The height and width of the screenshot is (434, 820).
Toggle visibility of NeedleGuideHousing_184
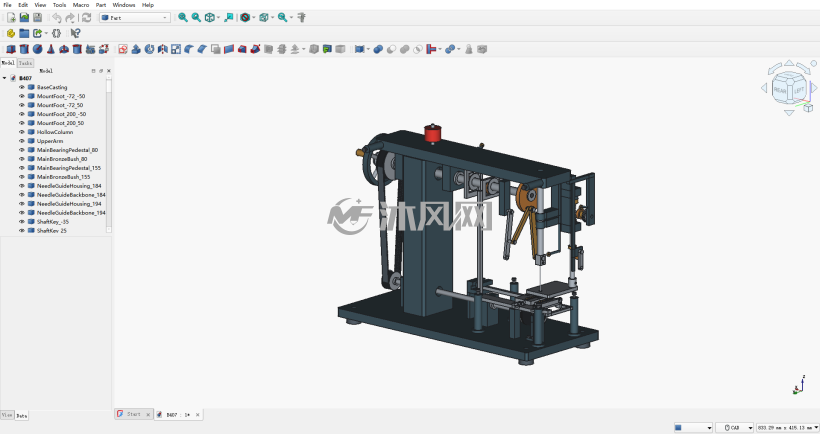click(x=22, y=186)
